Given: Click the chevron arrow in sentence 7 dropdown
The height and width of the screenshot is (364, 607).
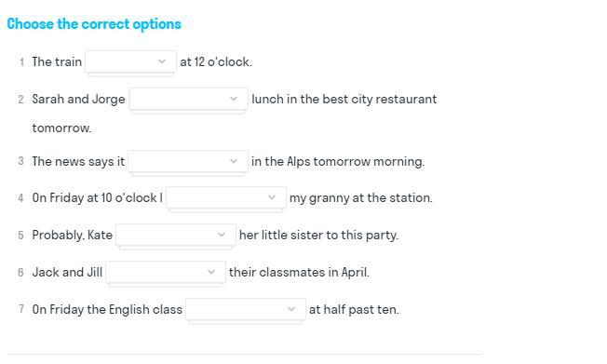Looking at the screenshot, I should [291, 309].
